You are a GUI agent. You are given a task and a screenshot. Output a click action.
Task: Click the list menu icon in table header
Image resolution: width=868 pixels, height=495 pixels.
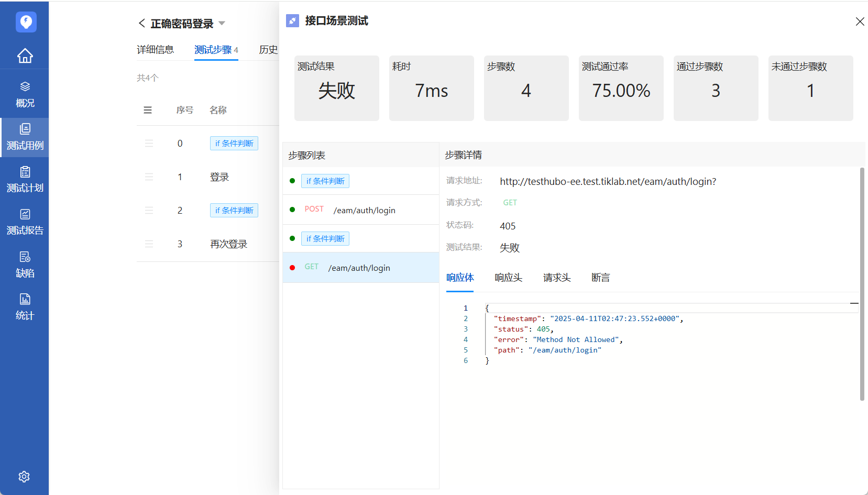tap(148, 110)
